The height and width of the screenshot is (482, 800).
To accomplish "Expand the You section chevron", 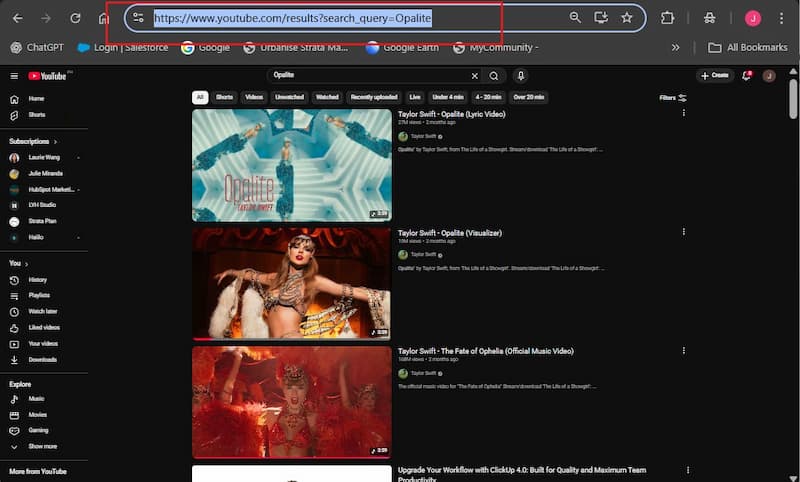I will [x=27, y=264].
